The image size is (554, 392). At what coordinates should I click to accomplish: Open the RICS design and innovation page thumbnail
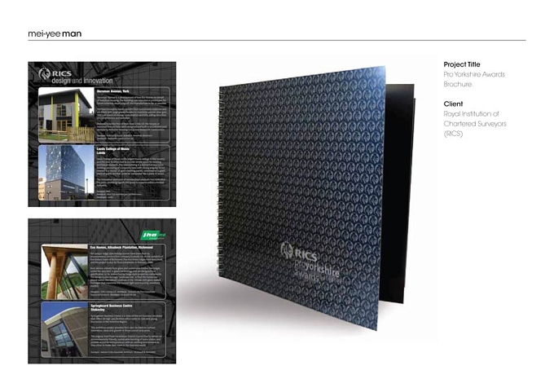tap(102, 134)
